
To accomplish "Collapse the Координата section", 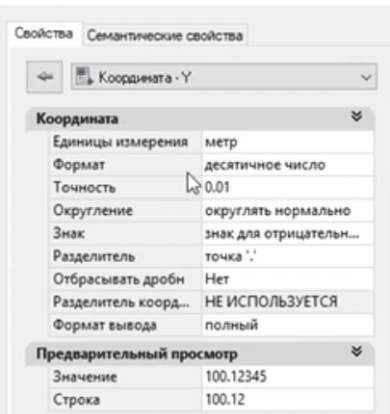I will (x=356, y=117).
